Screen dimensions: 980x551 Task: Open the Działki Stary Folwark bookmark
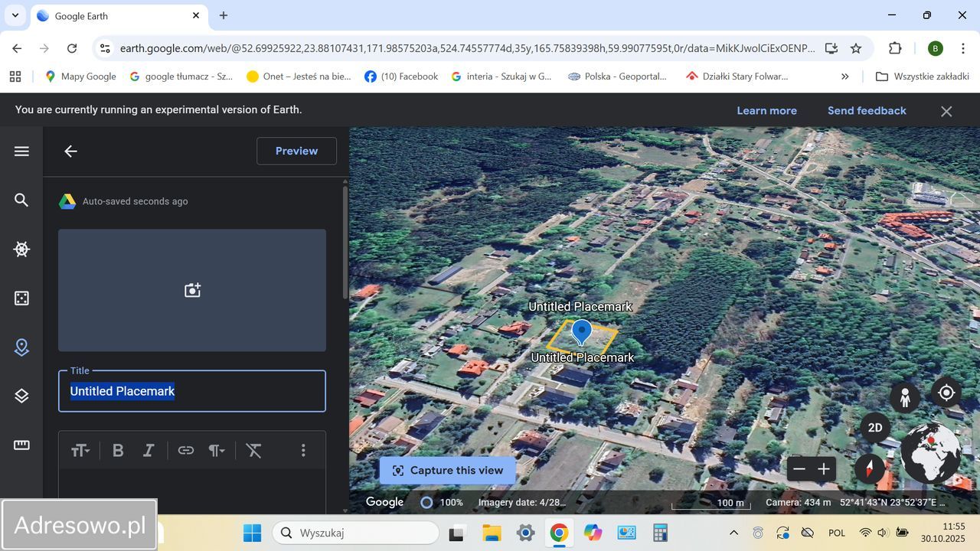[x=737, y=77]
